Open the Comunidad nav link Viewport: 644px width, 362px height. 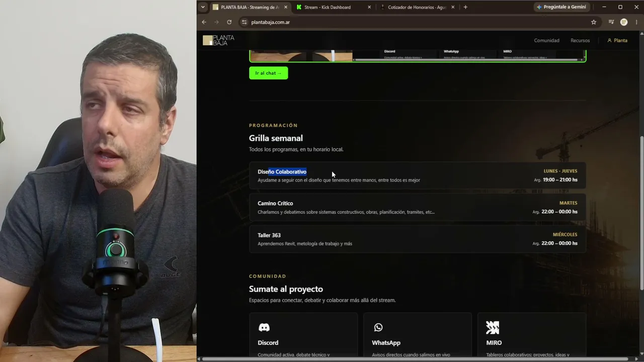point(546,40)
